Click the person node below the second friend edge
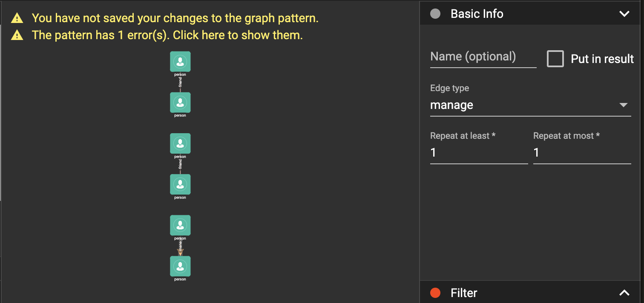Screen dimensions: 644x303 click(180, 184)
